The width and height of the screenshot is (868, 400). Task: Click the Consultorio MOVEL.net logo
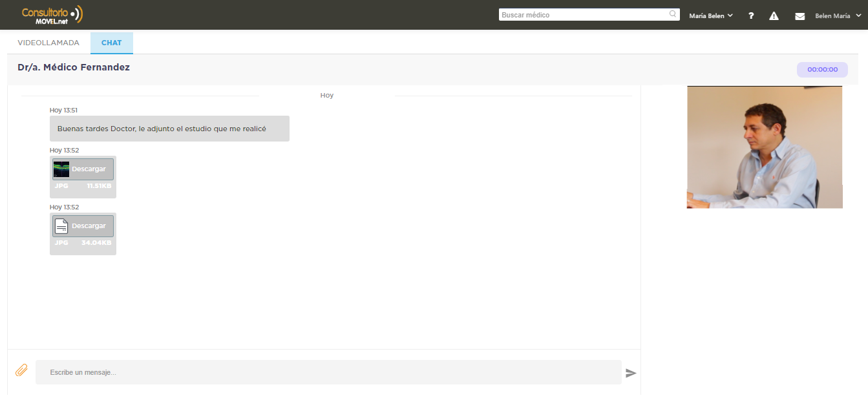[52, 15]
